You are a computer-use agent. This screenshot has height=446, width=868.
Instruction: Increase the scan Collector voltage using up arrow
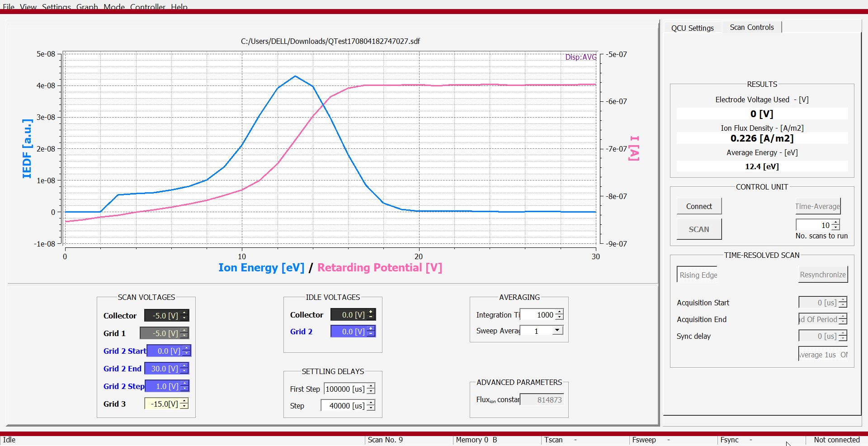(x=184, y=313)
